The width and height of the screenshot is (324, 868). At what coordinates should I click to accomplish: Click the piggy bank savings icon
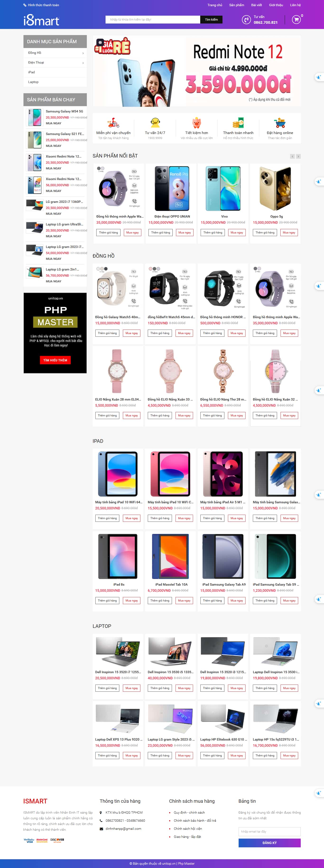pyautogui.click(x=197, y=123)
